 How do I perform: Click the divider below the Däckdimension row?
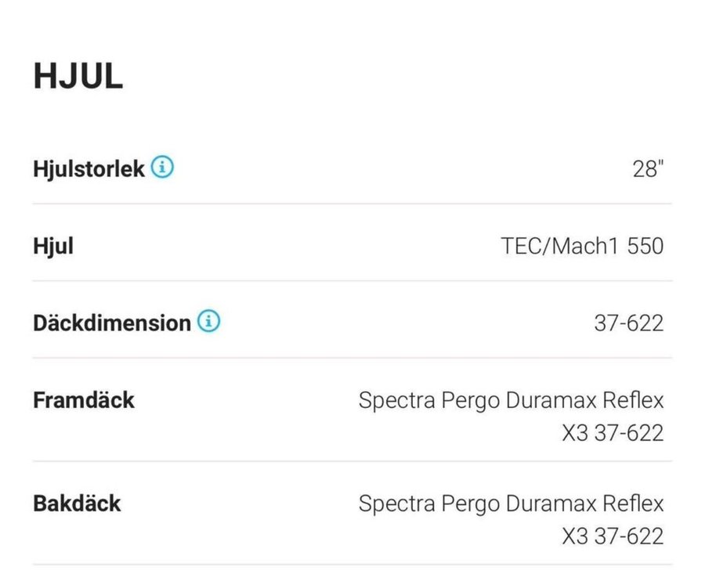(x=352, y=358)
